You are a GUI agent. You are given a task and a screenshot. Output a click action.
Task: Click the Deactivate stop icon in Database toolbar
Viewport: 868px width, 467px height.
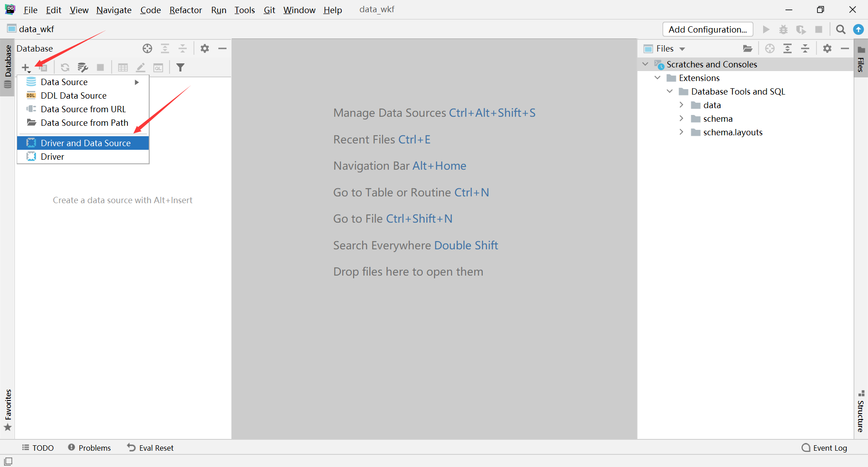[100, 68]
